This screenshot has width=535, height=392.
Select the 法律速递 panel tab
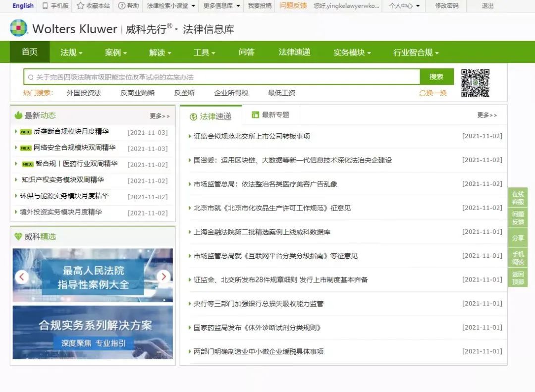point(211,116)
